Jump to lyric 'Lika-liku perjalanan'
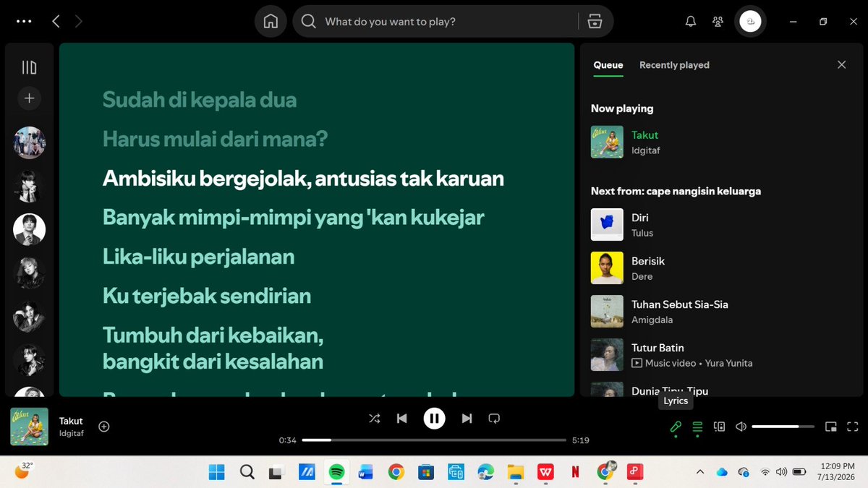Screen dimensions: 868x488 click(198, 256)
